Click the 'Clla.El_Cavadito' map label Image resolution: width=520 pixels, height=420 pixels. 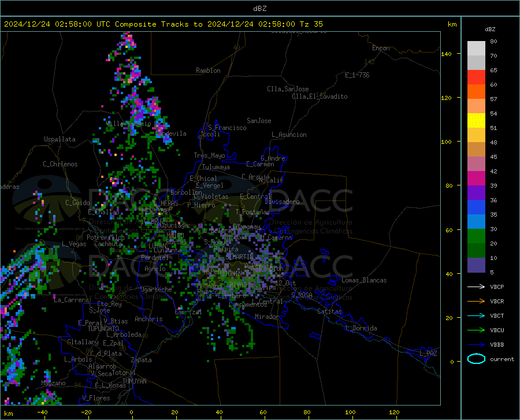coord(320,96)
